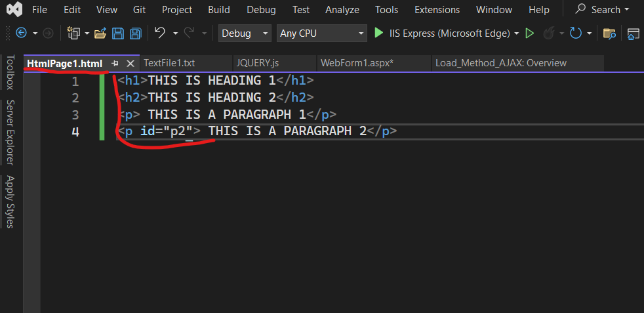The width and height of the screenshot is (644, 313).
Task: Toggle pin on the HtmlPage1.html tab
Action: [x=115, y=63]
